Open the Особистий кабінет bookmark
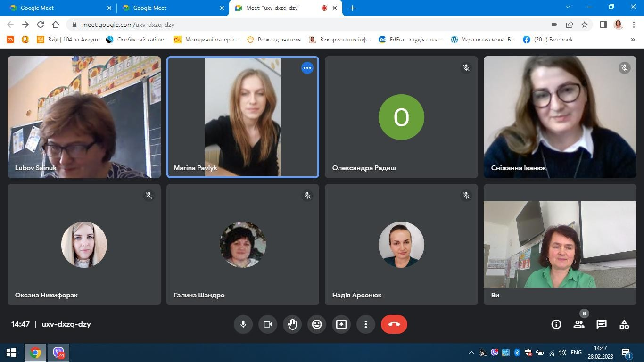The height and width of the screenshot is (362, 644). click(136, 40)
